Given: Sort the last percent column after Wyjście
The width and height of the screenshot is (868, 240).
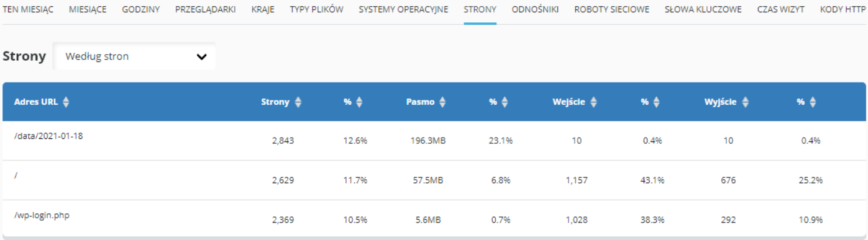Looking at the screenshot, I should coord(813,102).
